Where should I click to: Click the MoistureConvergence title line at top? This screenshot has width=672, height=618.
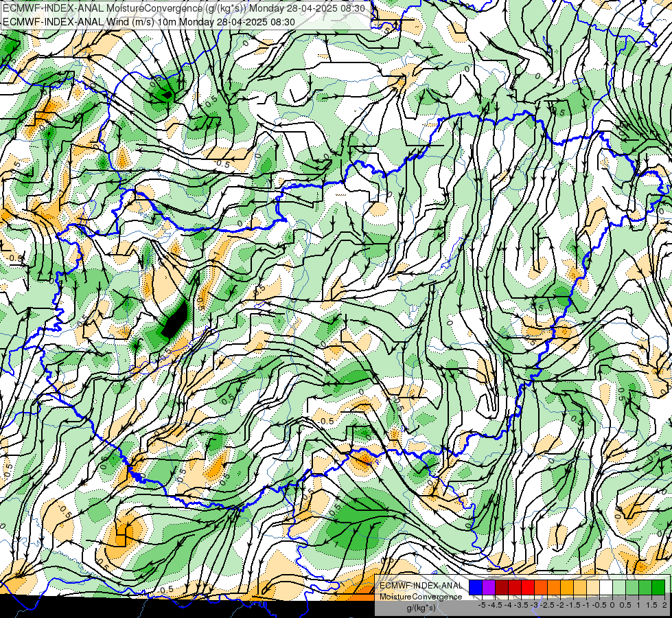tap(184, 8)
